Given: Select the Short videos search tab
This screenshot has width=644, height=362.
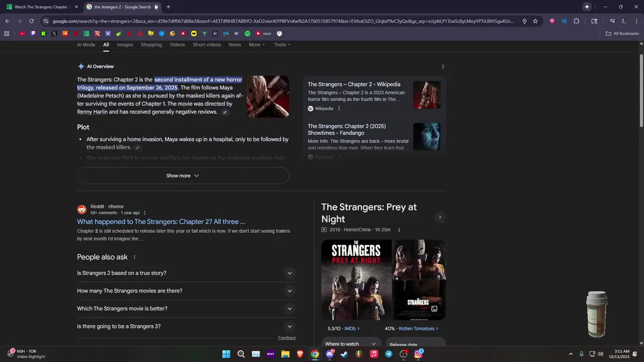Looking at the screenshot, I should click(x=207, y=45).
